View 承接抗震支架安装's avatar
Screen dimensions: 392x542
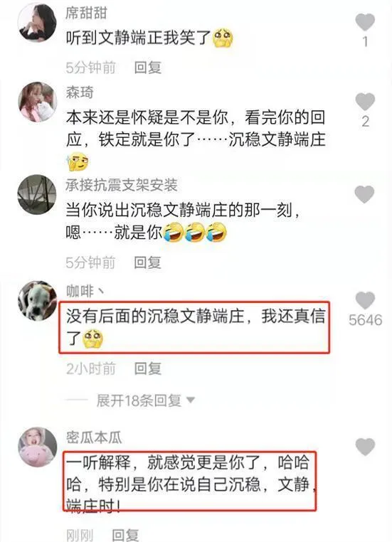coord(37,195)
